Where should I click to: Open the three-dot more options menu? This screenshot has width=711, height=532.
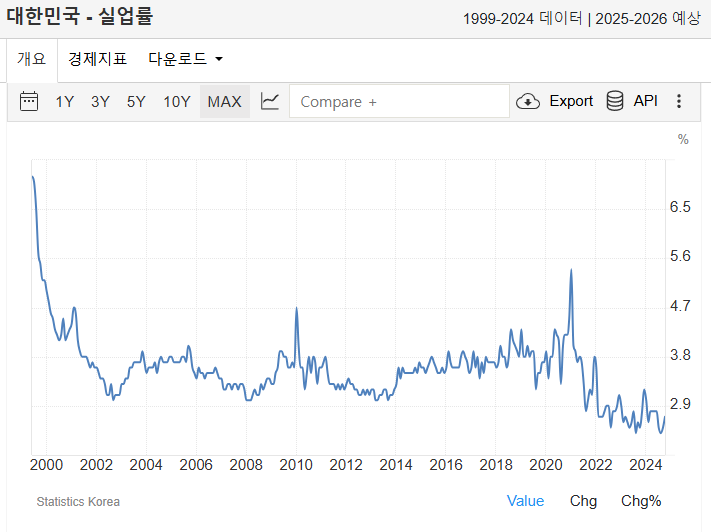coord(679,101)
